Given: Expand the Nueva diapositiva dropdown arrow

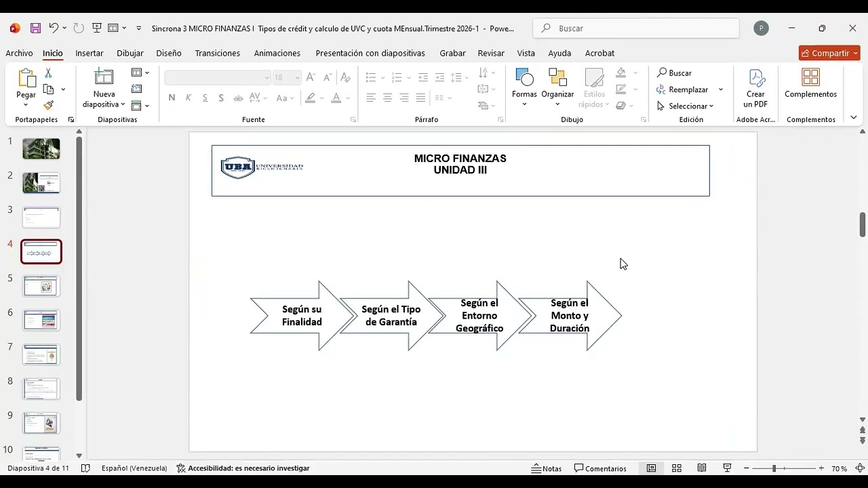Looking at the screenshot, I should pos(123,104).
